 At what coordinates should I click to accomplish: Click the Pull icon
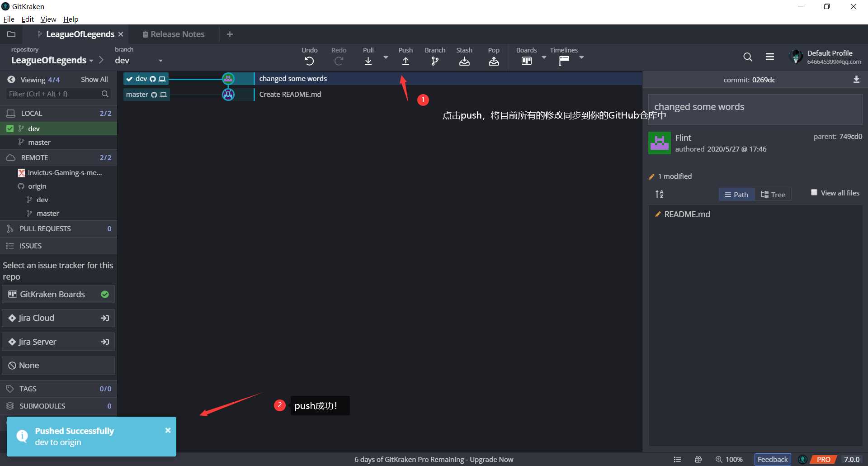click(x=368, y=61)
